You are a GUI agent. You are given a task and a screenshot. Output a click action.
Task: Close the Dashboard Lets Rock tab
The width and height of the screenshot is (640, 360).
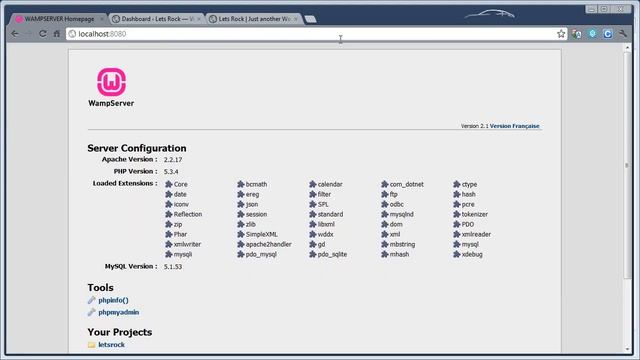point(199,19)
